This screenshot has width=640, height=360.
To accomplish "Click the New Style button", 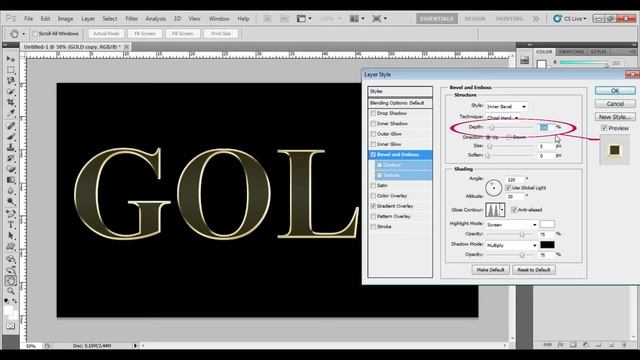I will point(615,117).
